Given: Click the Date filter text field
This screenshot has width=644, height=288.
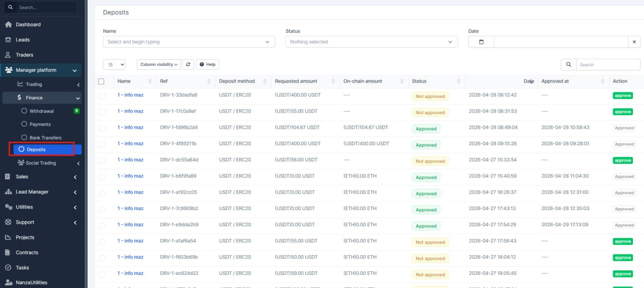Looking at the screenshot, I should pos(561,42).
